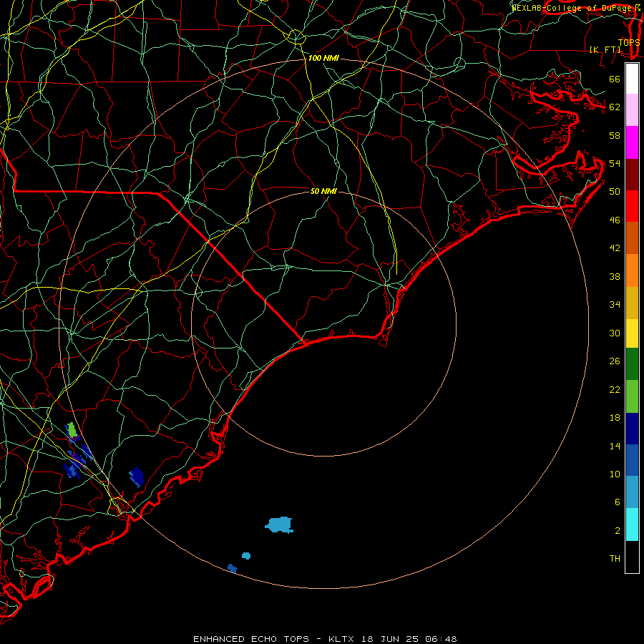The image size is (644, 644).
Task: Click the navy diamond-shaped echo near the coast
Action: coord(137,477)
